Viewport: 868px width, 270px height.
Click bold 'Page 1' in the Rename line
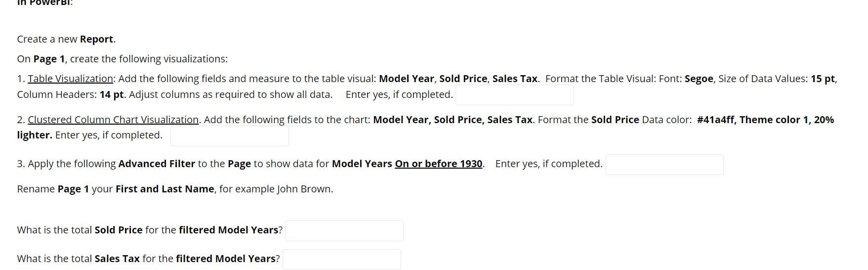pos(73,189)
